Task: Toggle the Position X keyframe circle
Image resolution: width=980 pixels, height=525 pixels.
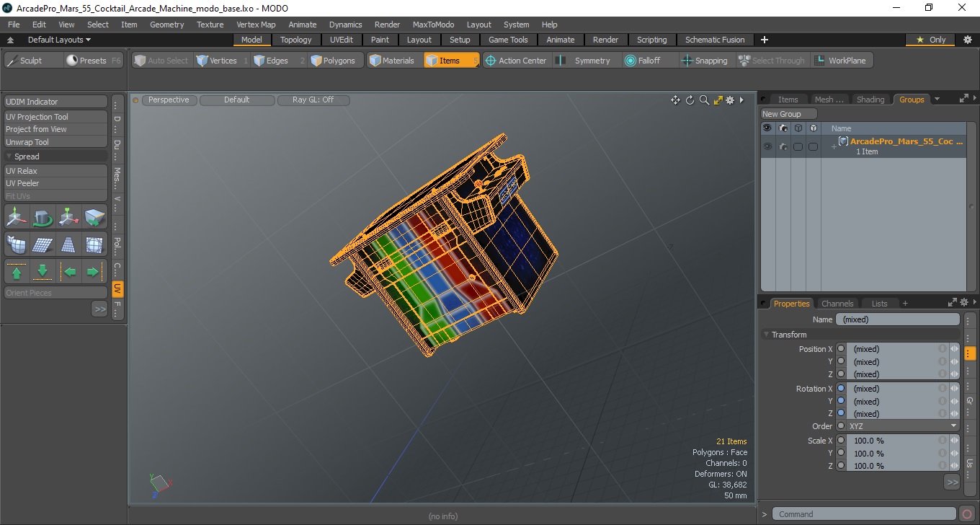Action: click(841, 349)
